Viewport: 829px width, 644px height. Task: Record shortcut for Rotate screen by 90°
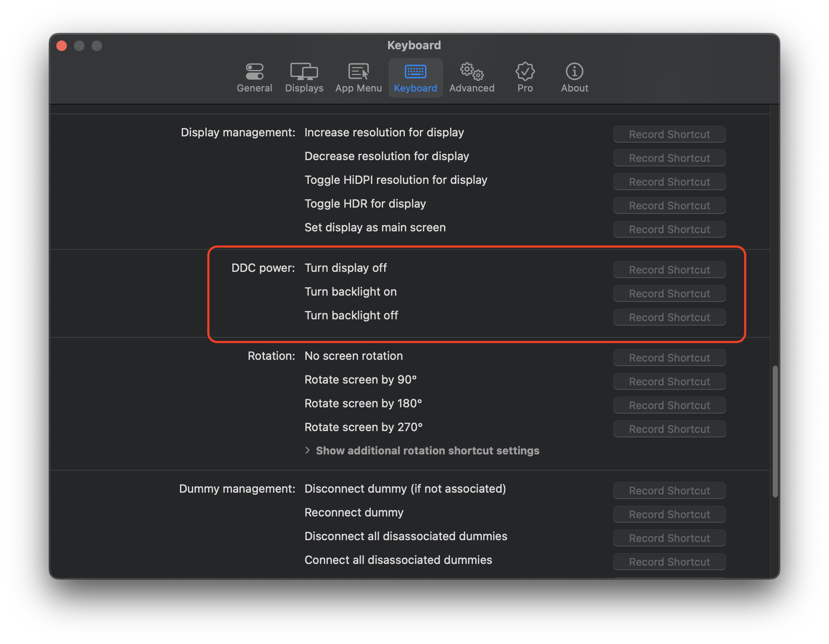click(669, 381)
